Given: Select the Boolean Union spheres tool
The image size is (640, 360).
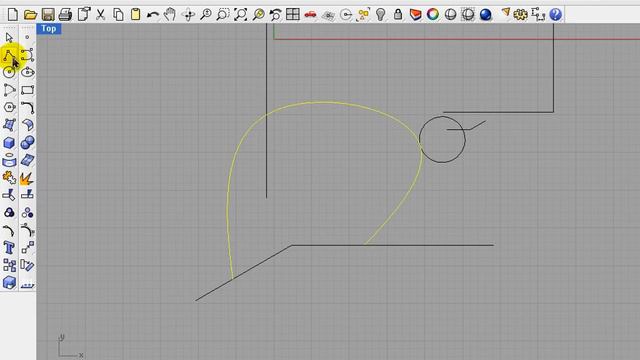Looking at the screenshot, I should pyautogui.click(x=27, y=142).
